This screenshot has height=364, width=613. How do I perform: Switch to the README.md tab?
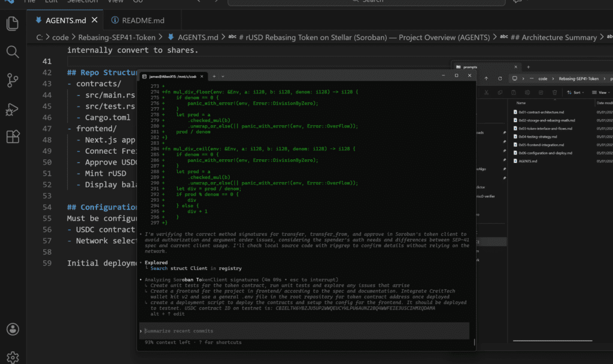coord(136,20)
